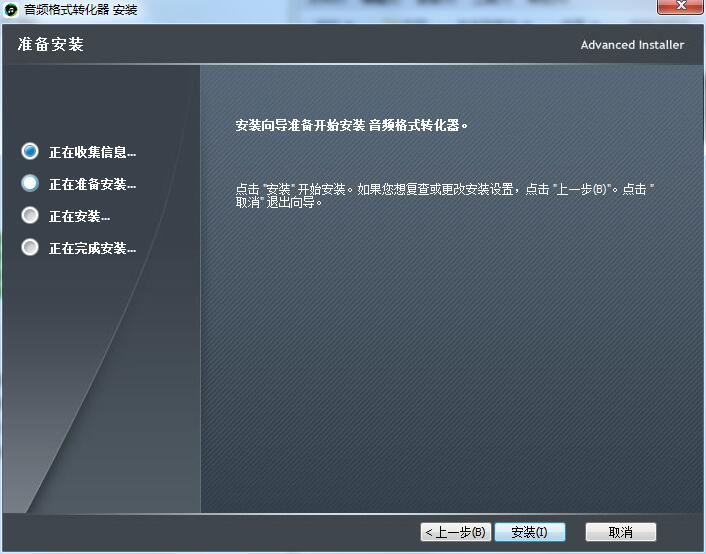Cancel setup with the 取消 button

tap(621, 532)
